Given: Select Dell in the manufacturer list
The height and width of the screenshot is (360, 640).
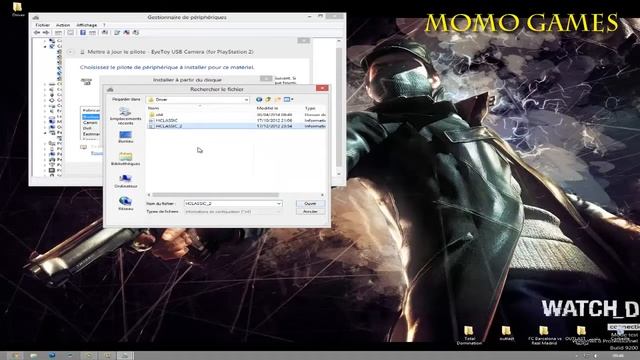Looking at the screenshot, I should 87,128.
